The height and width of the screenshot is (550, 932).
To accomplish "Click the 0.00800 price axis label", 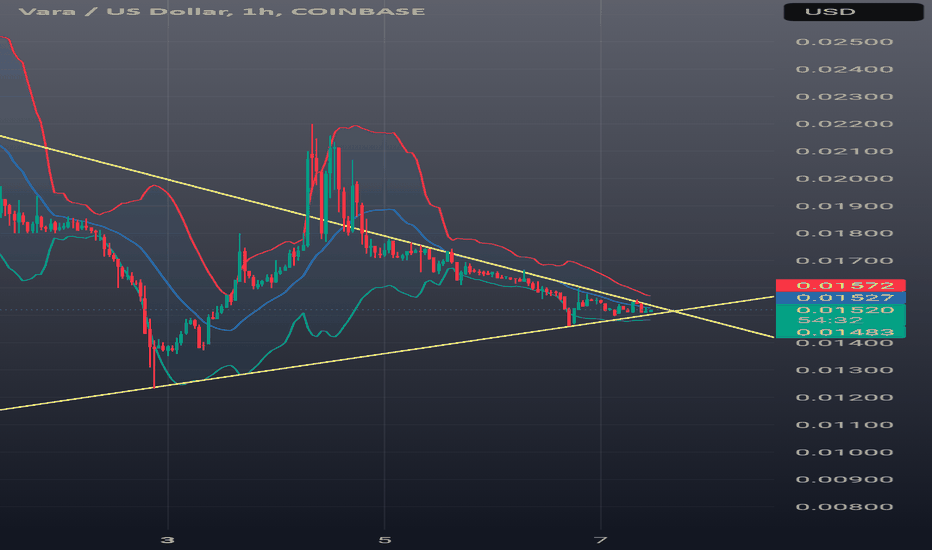I will pyautogui.click(x=844, y=507).
